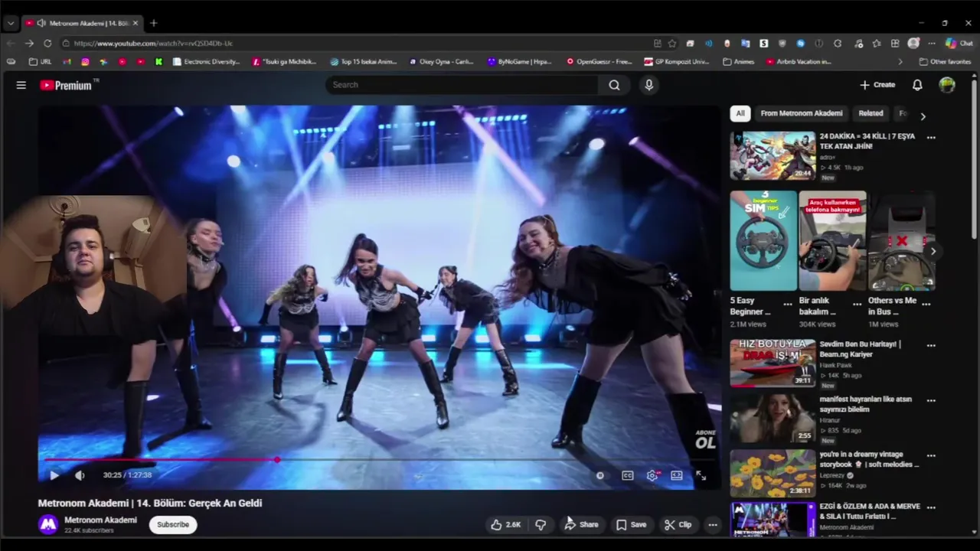Click the browser address bar URL

(153, 44)
